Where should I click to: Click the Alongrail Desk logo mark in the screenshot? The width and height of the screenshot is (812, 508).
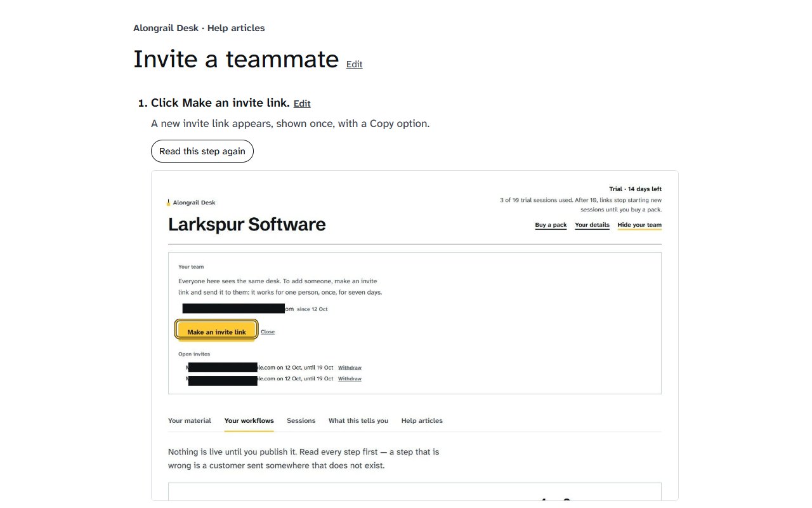tap(168, 203)
